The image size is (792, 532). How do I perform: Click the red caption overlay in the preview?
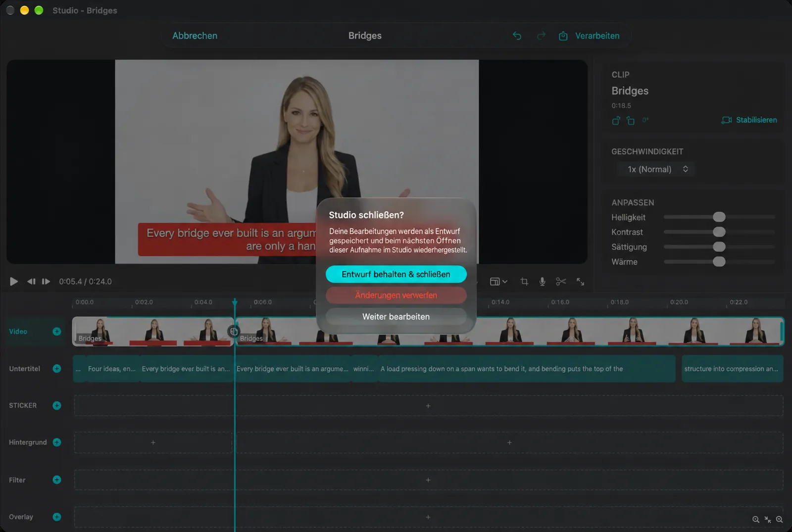227,240
